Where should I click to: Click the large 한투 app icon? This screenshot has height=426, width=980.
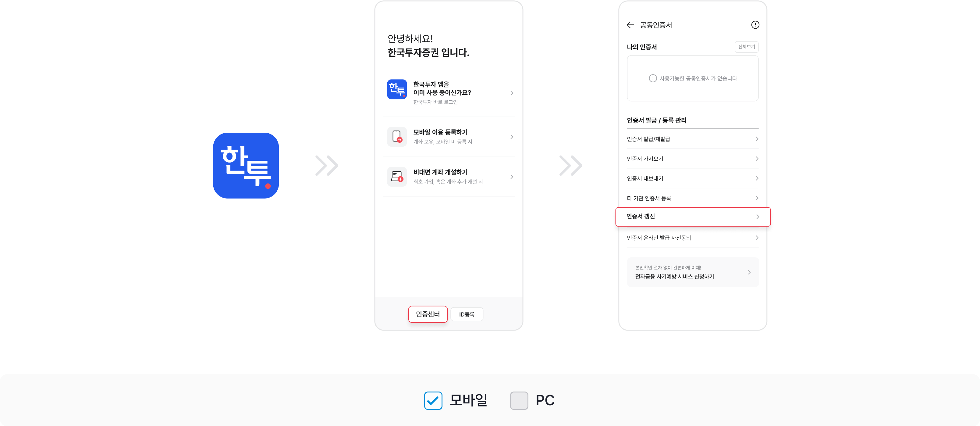(246, 165)
